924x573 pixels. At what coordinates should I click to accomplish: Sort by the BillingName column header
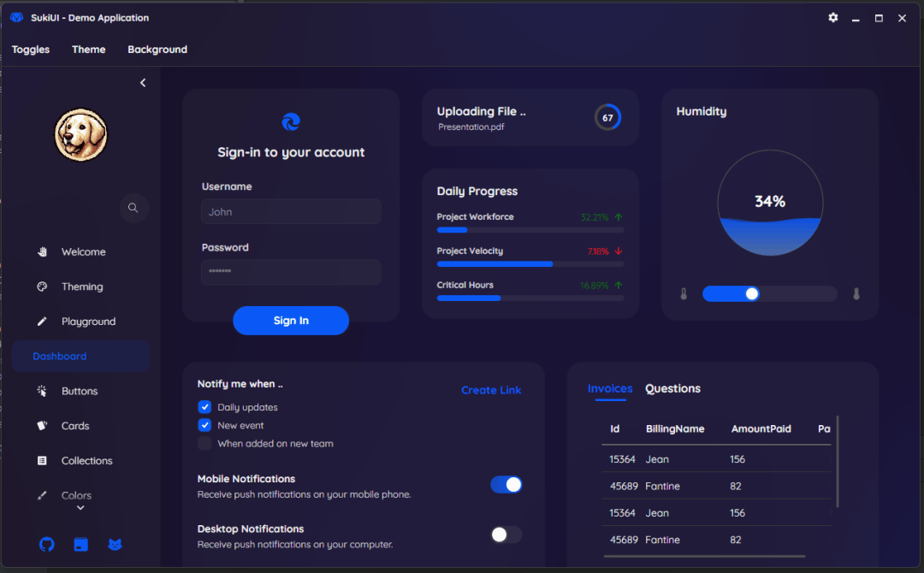point(675,428)
